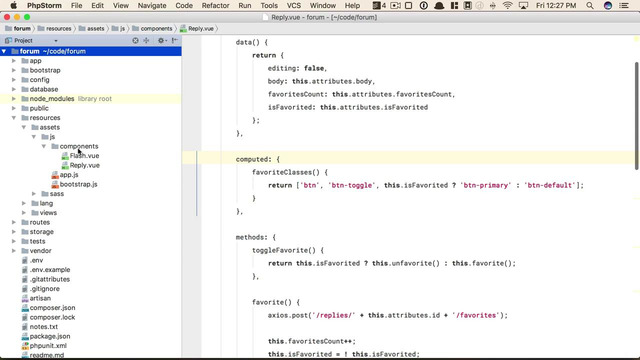Open notes.txt in project tree
The height and width of the screenshot is (360, 640).
coord(44,327)
